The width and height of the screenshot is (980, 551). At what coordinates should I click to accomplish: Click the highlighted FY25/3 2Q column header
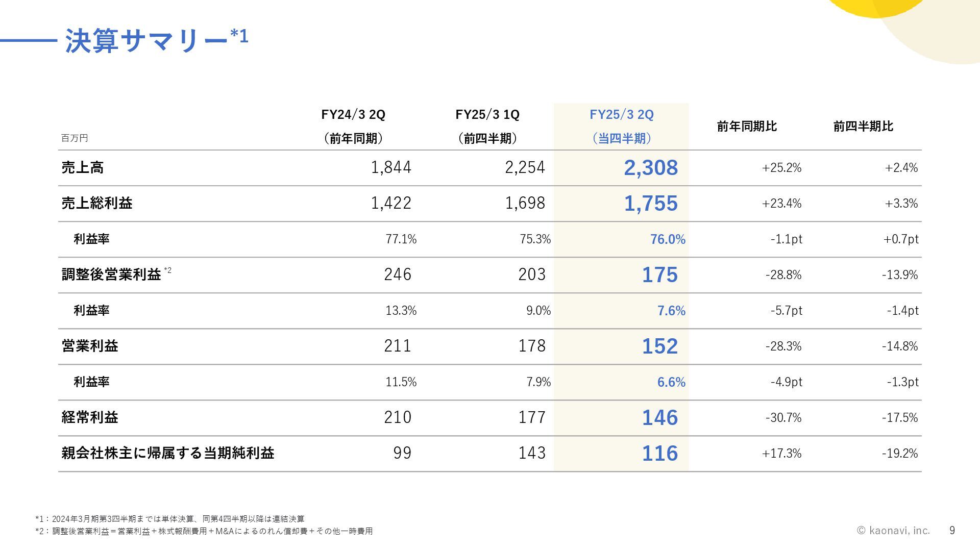622,126
